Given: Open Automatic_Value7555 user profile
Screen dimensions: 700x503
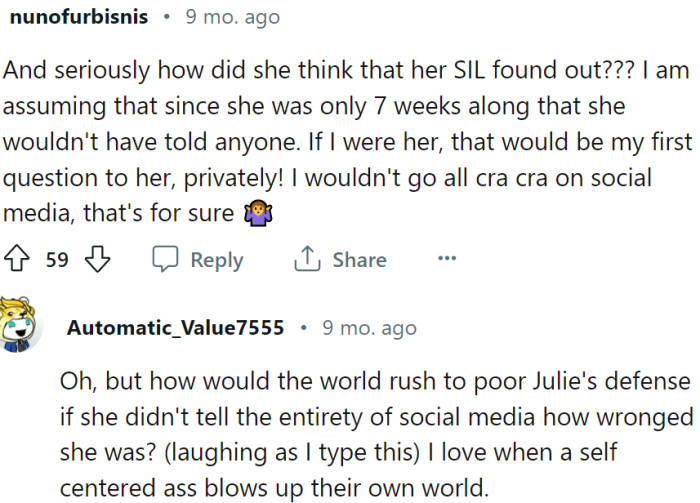Looking at the screenshot, I should coord(175,328).
